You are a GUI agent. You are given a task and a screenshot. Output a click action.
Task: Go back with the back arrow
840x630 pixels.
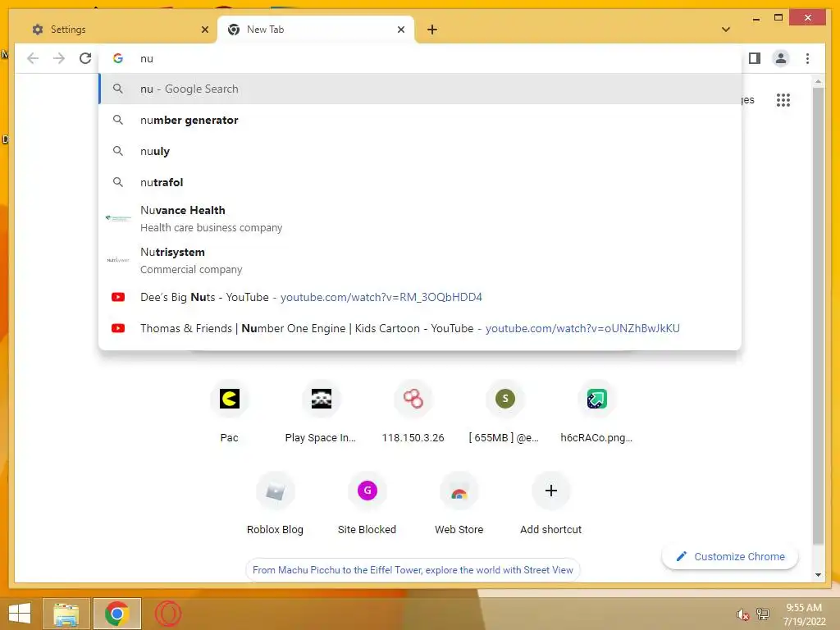pos(33,58)
